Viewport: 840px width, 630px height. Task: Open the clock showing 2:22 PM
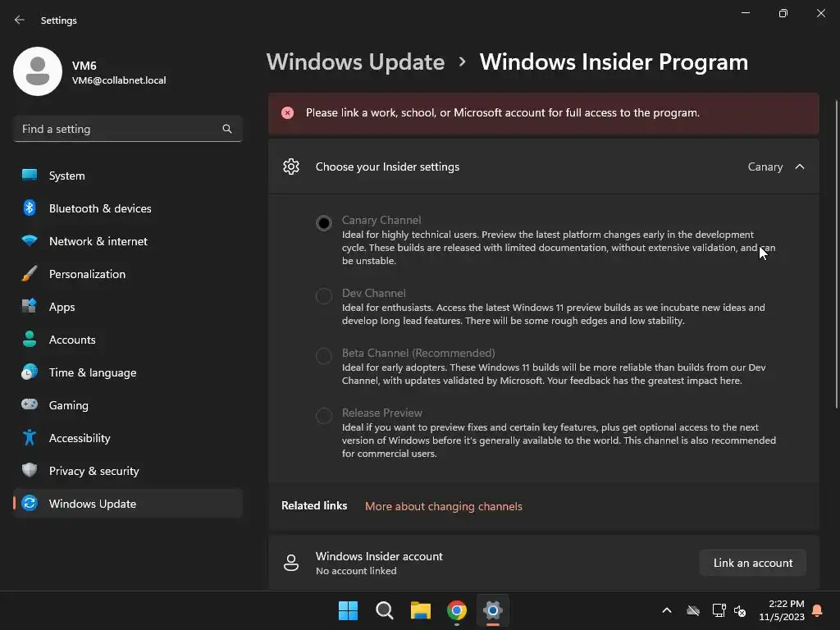point(782,610)
